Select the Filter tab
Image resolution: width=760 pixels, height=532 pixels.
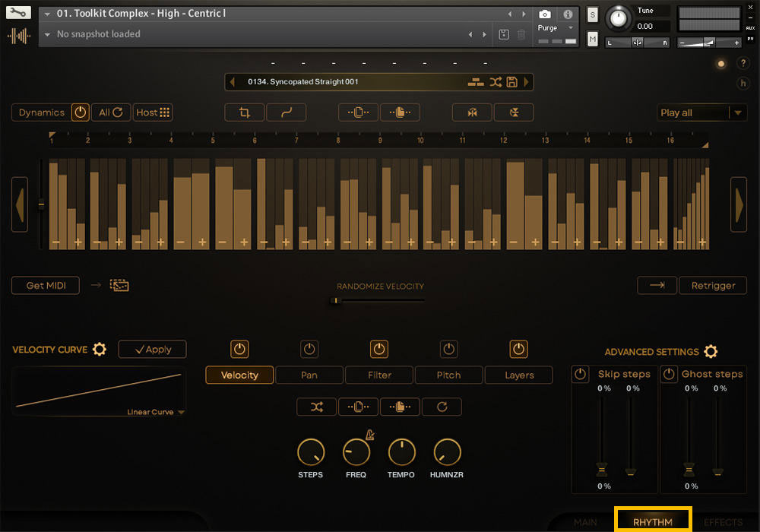[x=379, y=375]
